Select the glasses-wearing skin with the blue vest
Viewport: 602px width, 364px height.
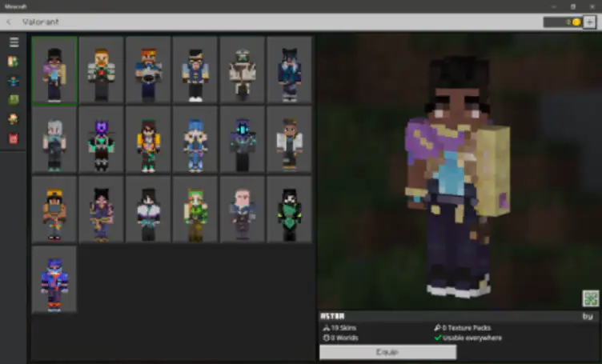click(195, 70)
